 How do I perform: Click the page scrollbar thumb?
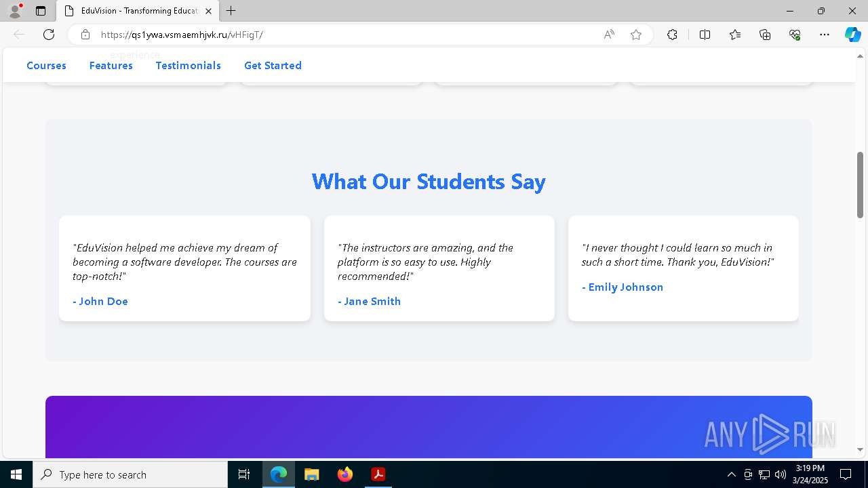(860, 184)
